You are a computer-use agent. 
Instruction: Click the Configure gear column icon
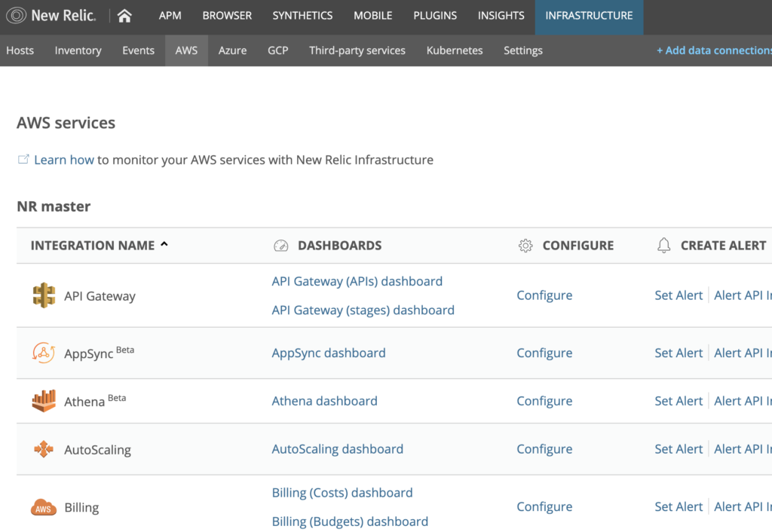[x=525, y=246]
